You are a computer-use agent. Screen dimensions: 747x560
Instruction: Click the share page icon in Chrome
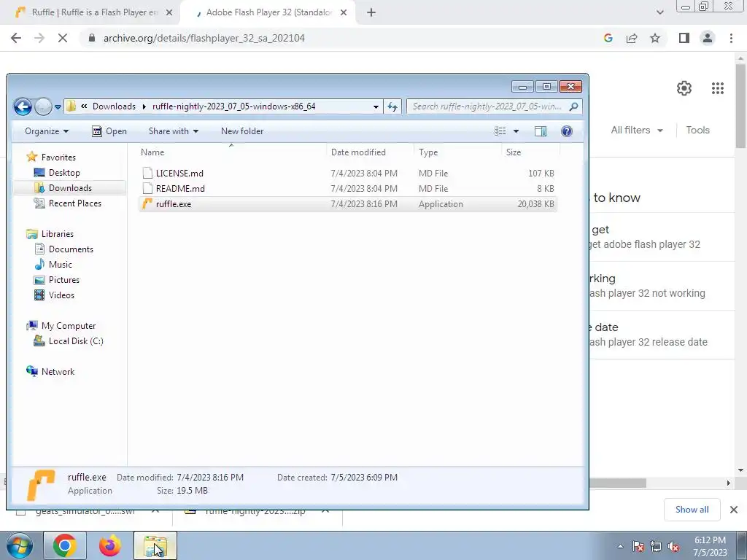(x=632, y=38)
